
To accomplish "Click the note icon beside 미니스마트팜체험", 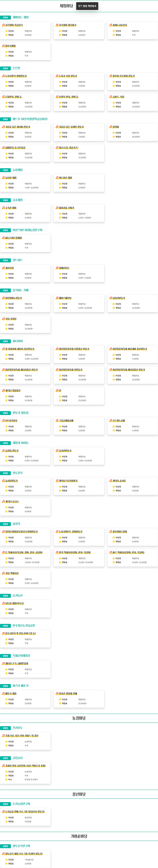I will click(x=3, y=238).
